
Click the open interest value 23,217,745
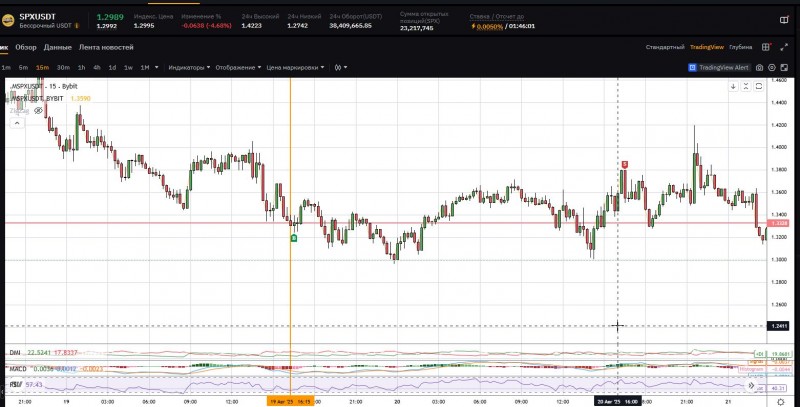pyautogui.click(x=417, y=29)
